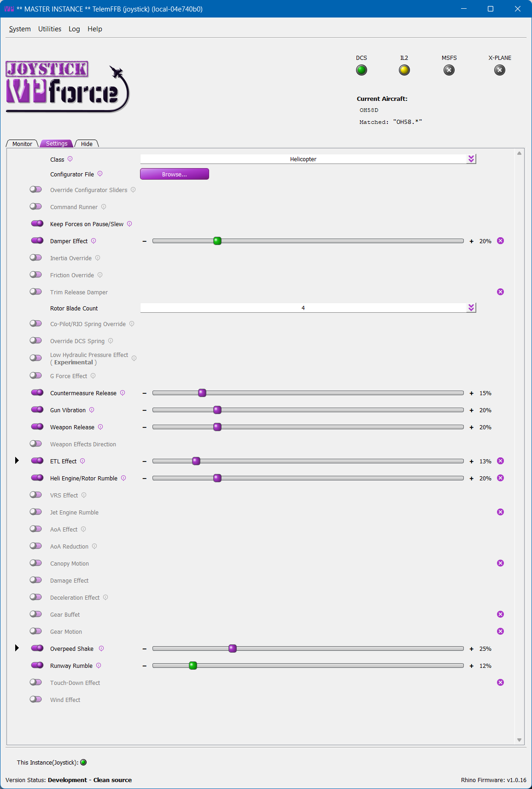Reset the ETL Effect setting with purple X

[501, 461]
